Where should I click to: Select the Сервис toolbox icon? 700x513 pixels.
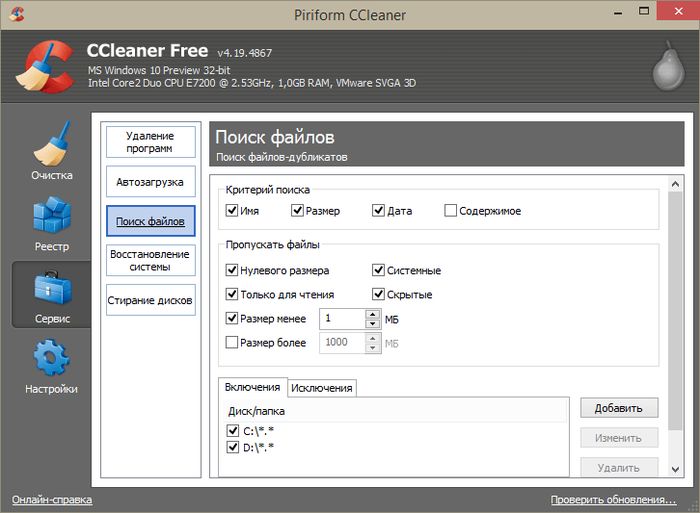pyautogui.click(x=51, y=294)
